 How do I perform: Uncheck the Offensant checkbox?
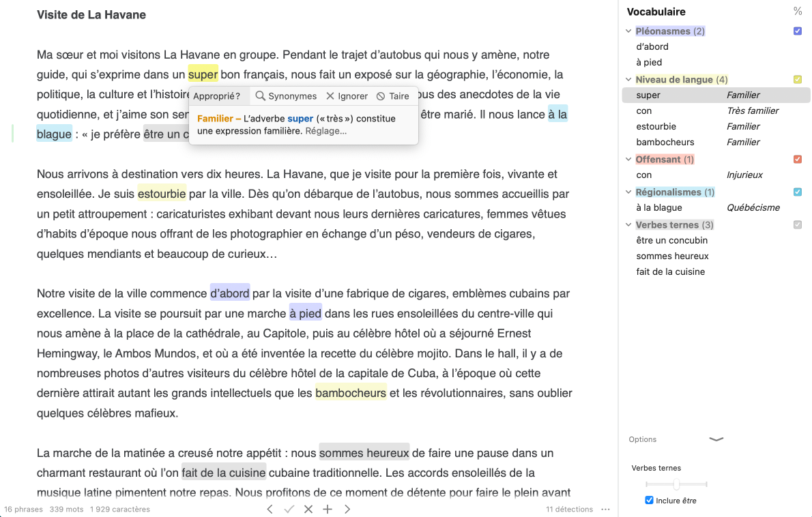(x=798, y=159)
